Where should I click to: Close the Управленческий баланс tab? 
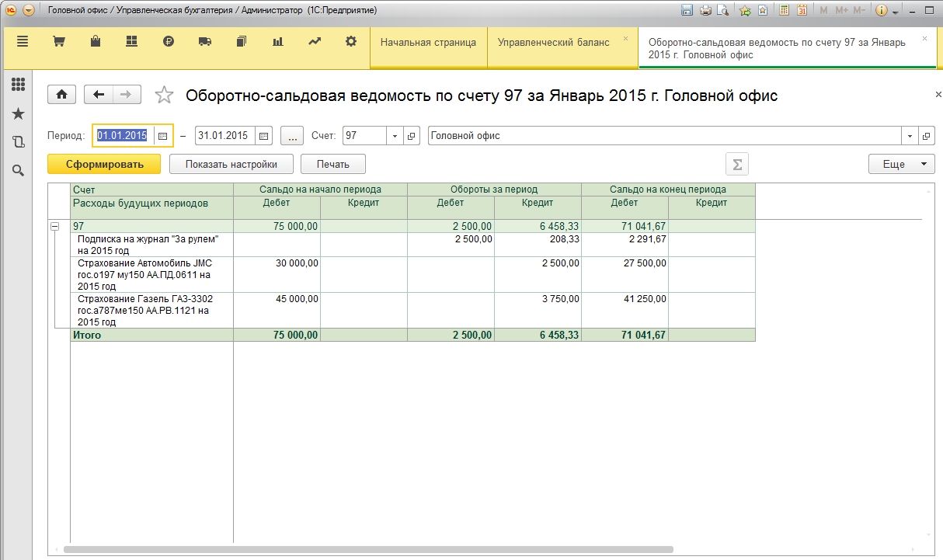[626, 38]
